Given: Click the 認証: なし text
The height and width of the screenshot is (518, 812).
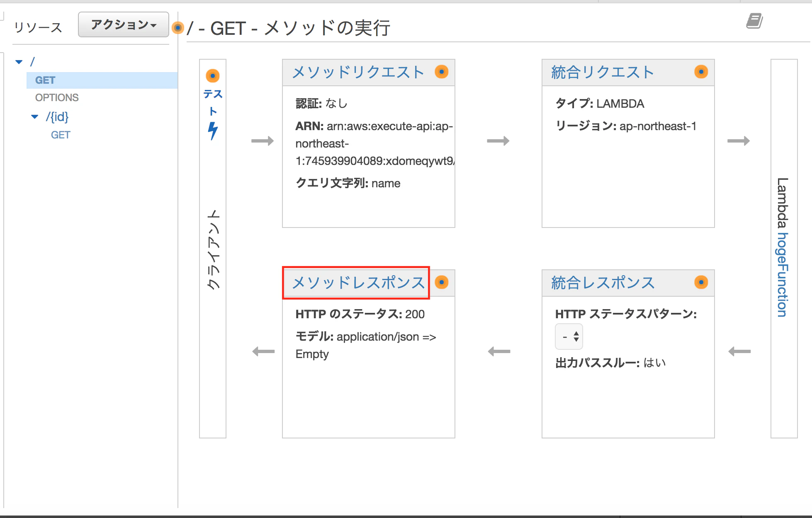Looking at the screenshot, I should 321,103.
